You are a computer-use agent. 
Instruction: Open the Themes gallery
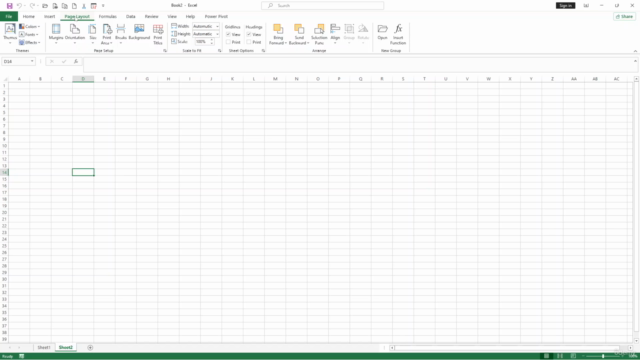click(x=10, y=34)
